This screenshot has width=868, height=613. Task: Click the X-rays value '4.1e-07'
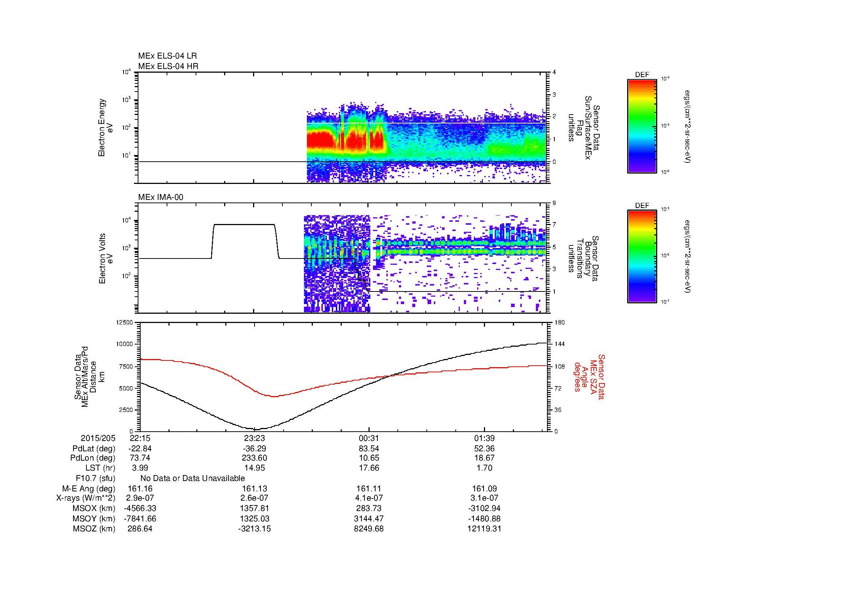[x=369, y=498]
